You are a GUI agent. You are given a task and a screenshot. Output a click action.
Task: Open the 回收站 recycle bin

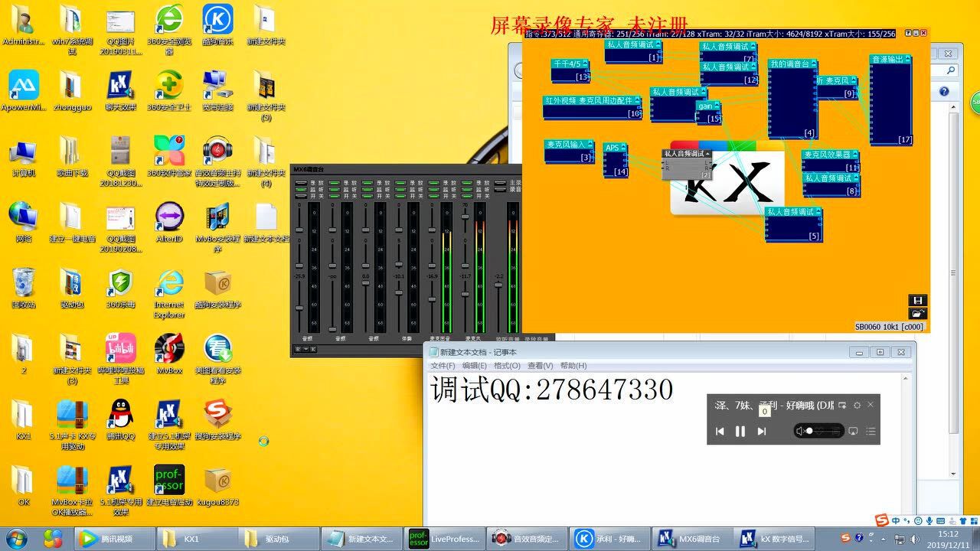point(23,289)
